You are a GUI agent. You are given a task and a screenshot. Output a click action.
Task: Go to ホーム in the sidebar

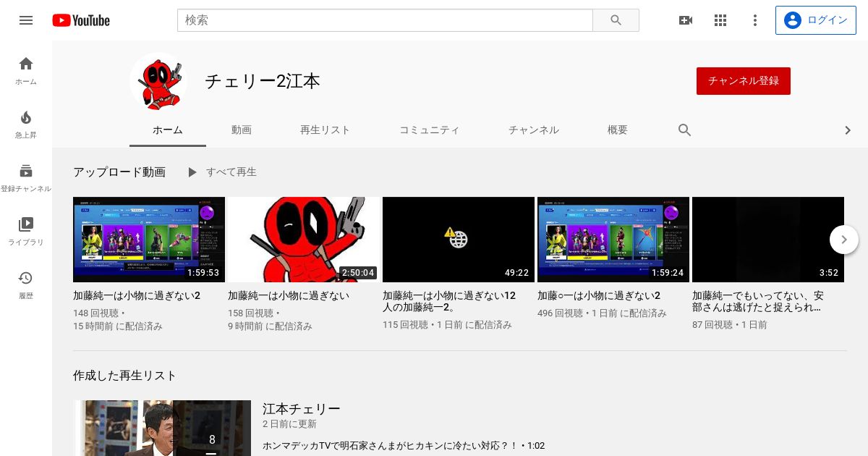click(x=26, y=70)
